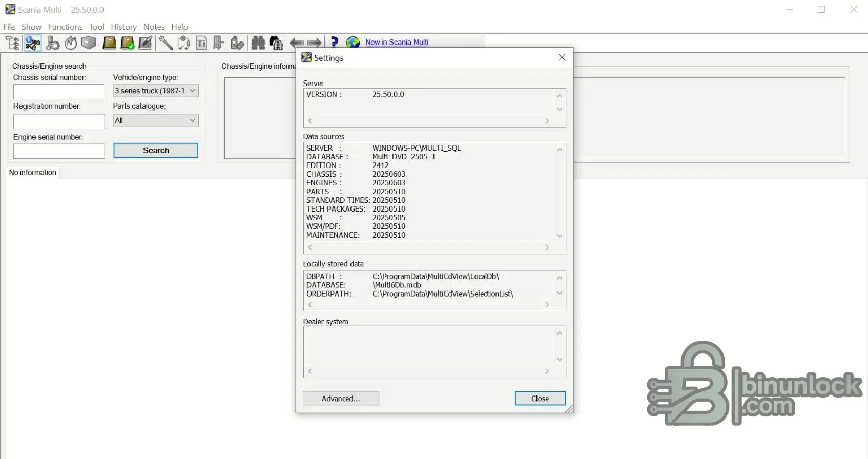
Task: Select the wrench tool icon
Action: point(166,43)
